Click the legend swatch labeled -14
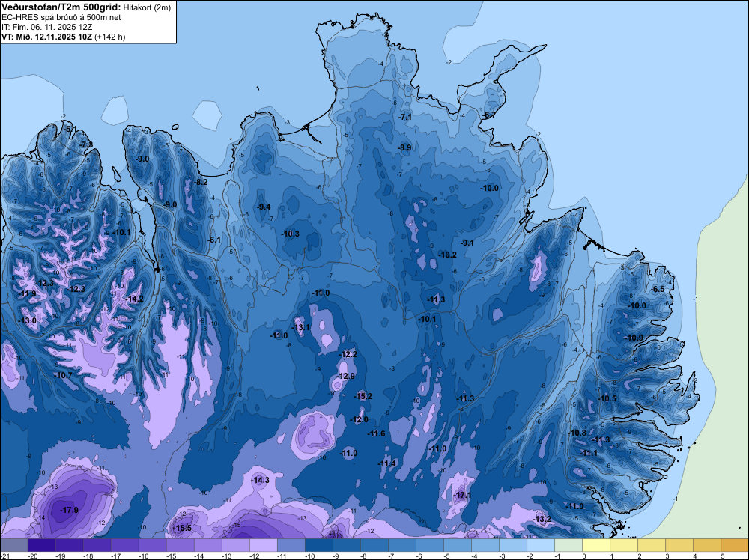 (208, 545)
